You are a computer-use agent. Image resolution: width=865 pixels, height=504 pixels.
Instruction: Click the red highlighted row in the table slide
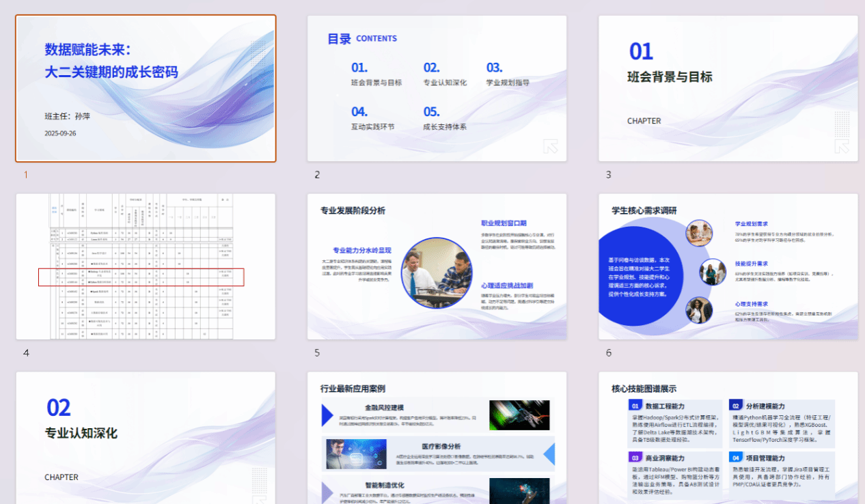(x=141, y=277)
